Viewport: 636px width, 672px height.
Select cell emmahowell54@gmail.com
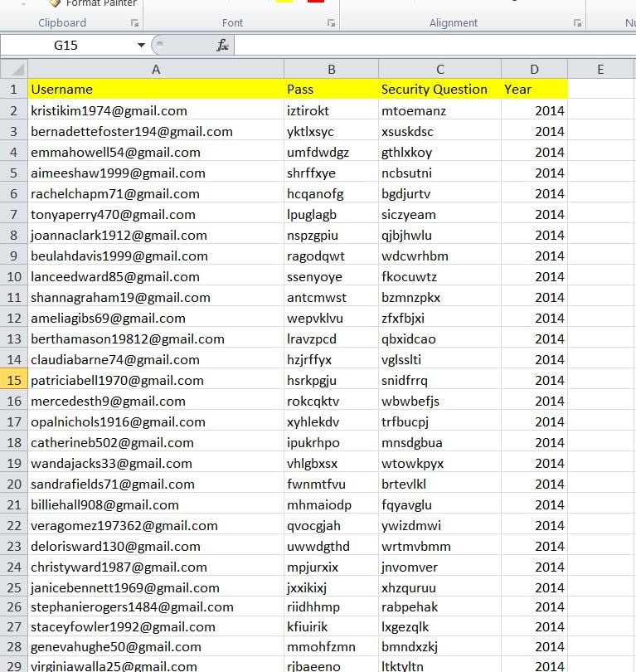click(156, 152)
